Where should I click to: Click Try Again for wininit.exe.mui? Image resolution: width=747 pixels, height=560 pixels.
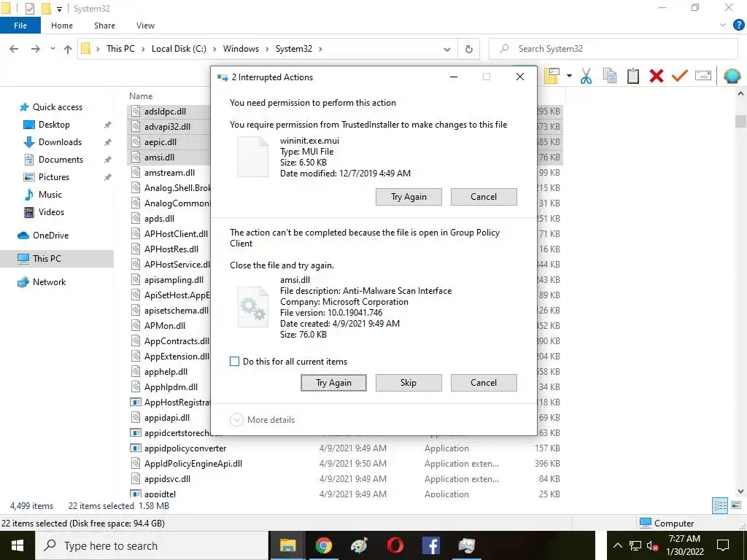409,197
